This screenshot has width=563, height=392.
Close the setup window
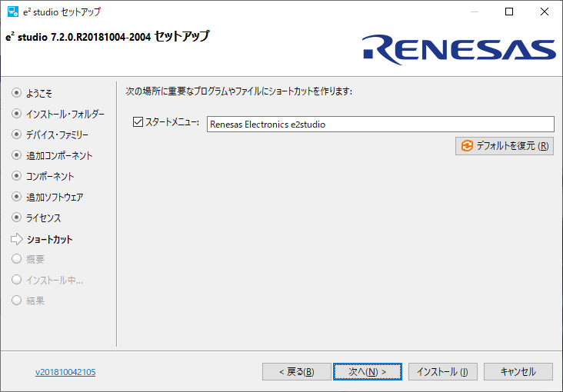point(545,12)
